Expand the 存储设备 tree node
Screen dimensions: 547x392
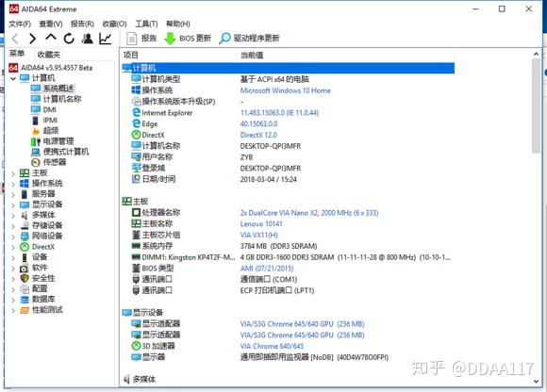(13, 226)
